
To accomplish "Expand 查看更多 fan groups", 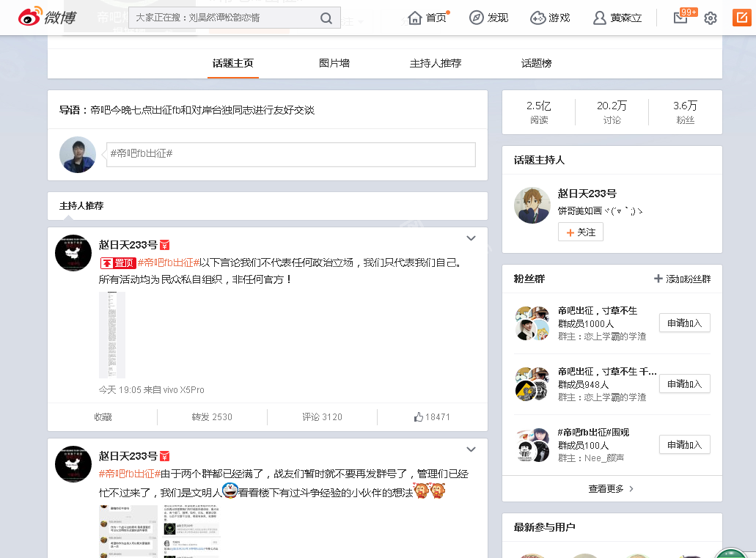I will pos(612,489).
